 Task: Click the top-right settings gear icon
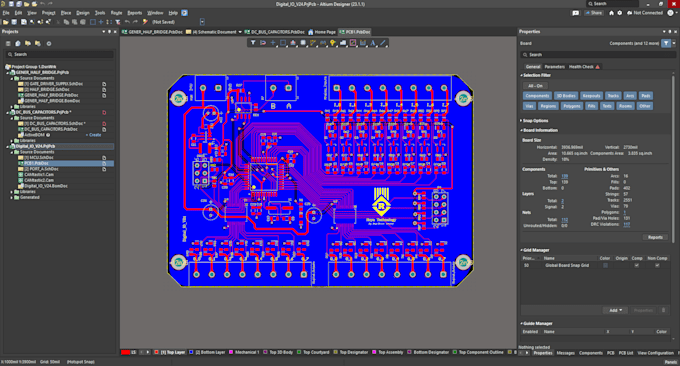[x=620, y=13]
